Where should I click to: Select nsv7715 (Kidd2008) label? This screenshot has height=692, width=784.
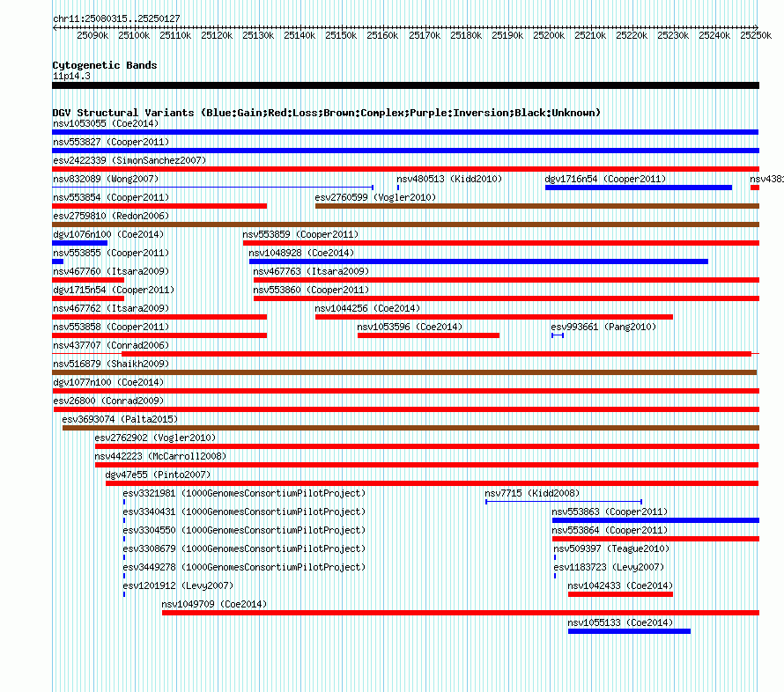532,493
